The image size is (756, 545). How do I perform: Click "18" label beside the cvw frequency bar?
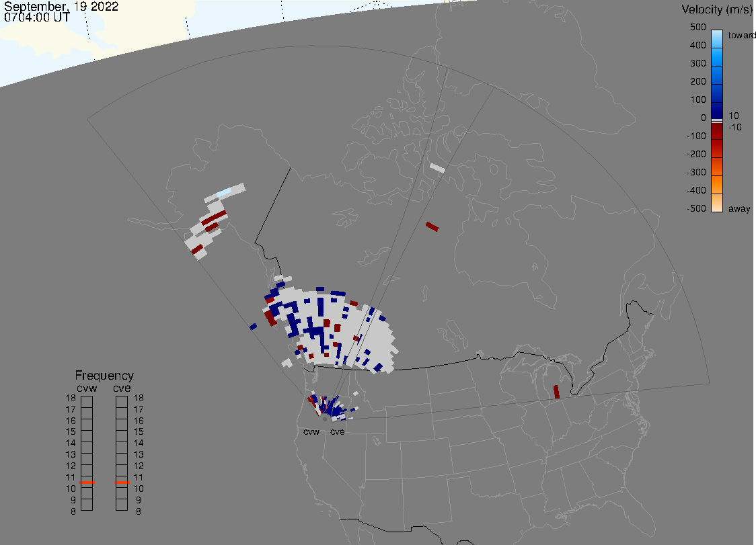(x=71, y=398)
